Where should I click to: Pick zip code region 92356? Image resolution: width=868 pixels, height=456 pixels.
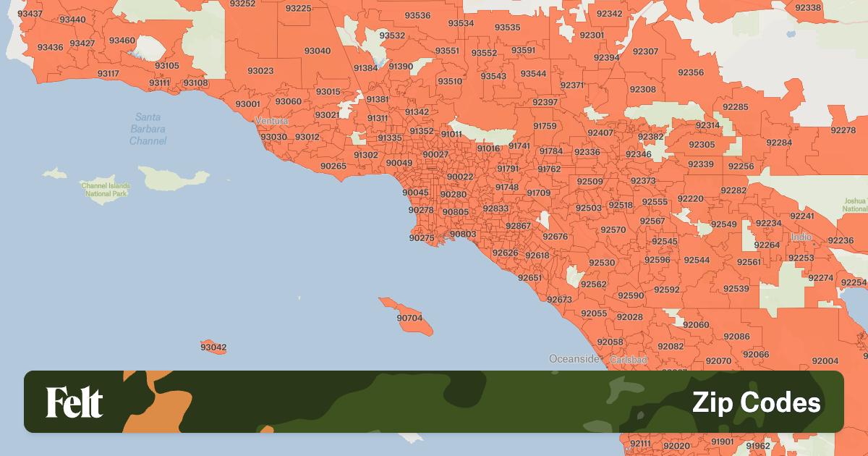691,72
